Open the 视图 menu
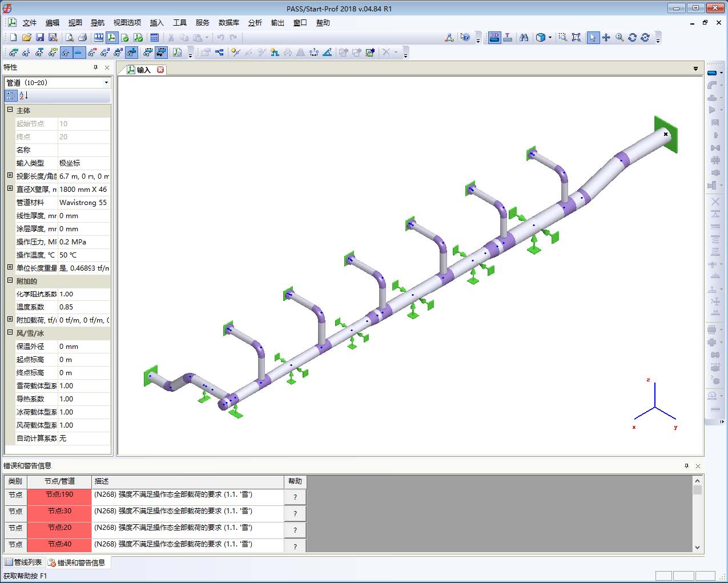Viewport: 728px width, 583px height. [x=75, y=23]
